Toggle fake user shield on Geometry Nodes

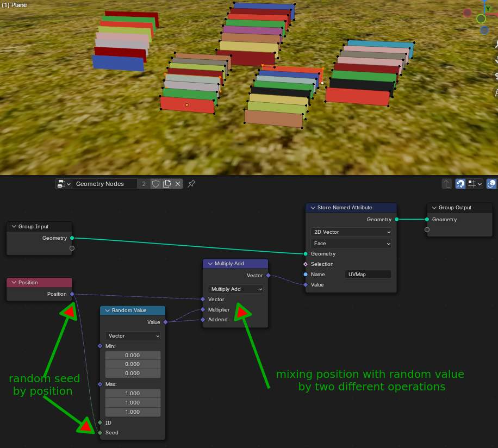pos(155,184)
